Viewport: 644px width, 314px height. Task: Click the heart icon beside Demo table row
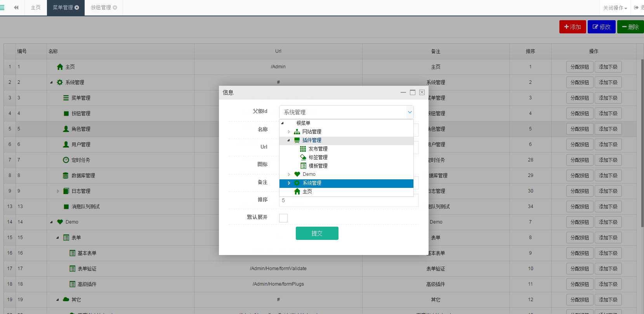pyautogui.click(x=60, y=222)
